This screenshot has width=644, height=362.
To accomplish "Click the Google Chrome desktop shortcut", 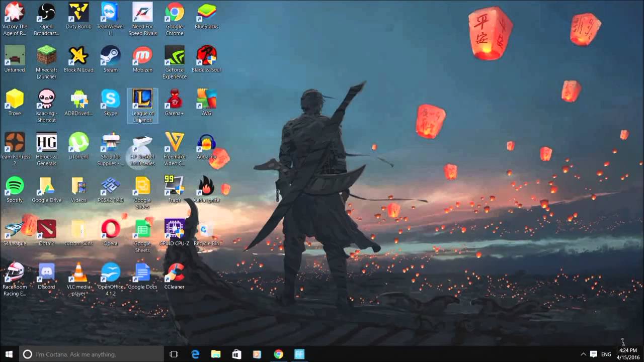I will click(x=175, y=19).
